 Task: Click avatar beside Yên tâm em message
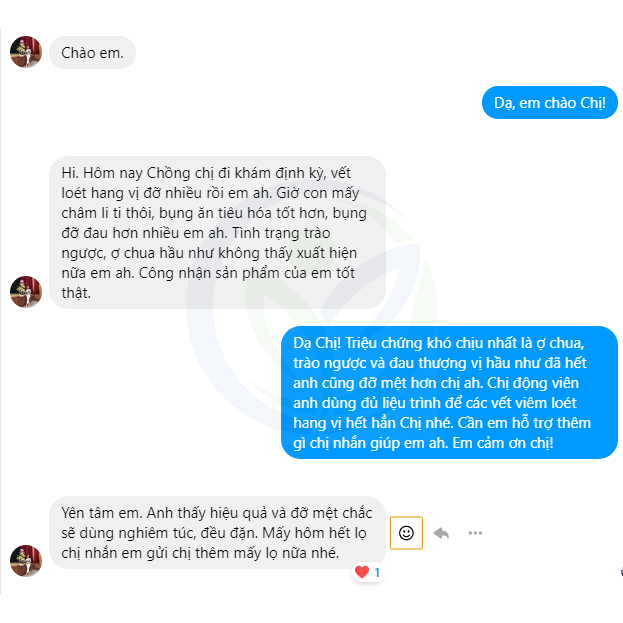26,561
